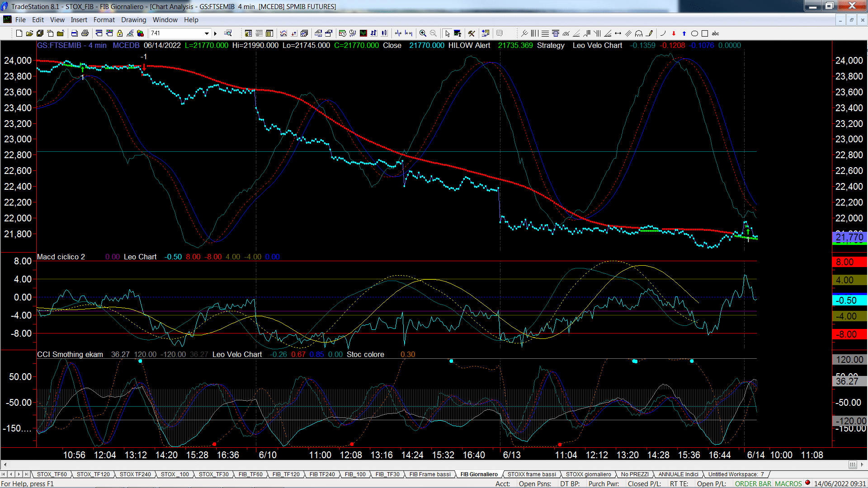Viewport: 868px width, 488px height.
Task: Switch to the FIB_TF60 workspace tab
Action: pos(250,474)
